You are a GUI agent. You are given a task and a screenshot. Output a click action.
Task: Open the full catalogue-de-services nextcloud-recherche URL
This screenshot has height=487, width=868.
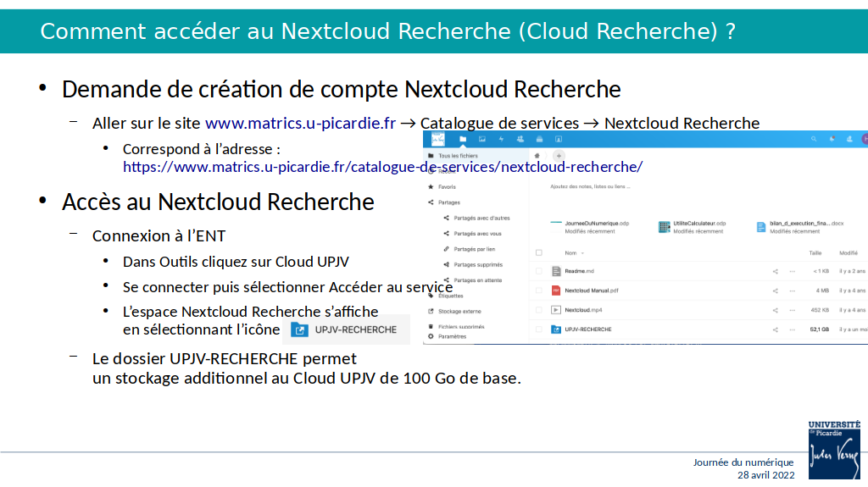pyautogui.click(x=382, y=167)
